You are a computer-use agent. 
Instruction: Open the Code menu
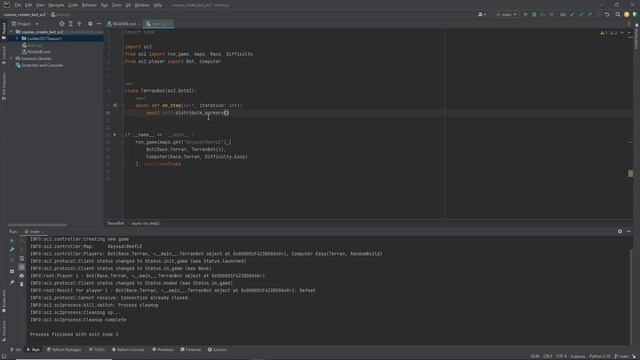73,5
